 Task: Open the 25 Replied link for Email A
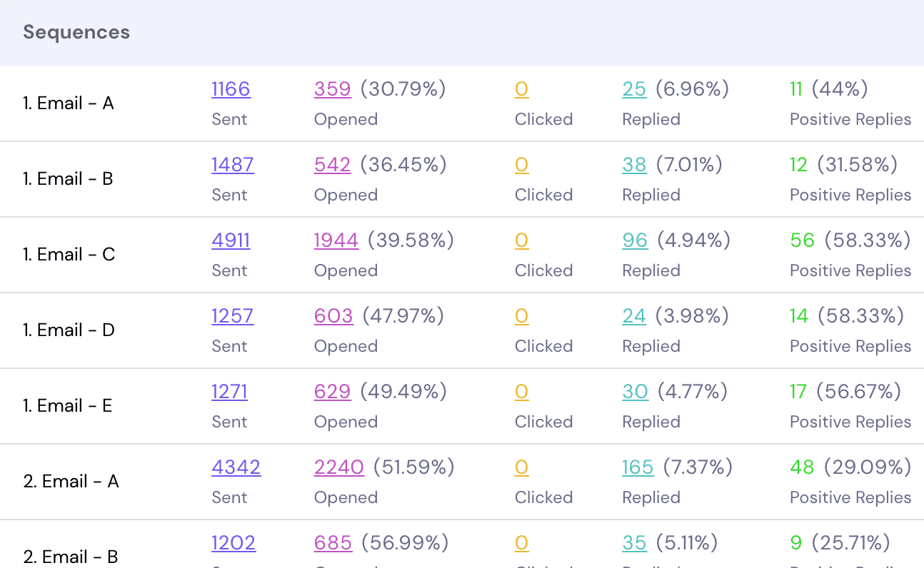pyautogui.click(x=634, y=88)
